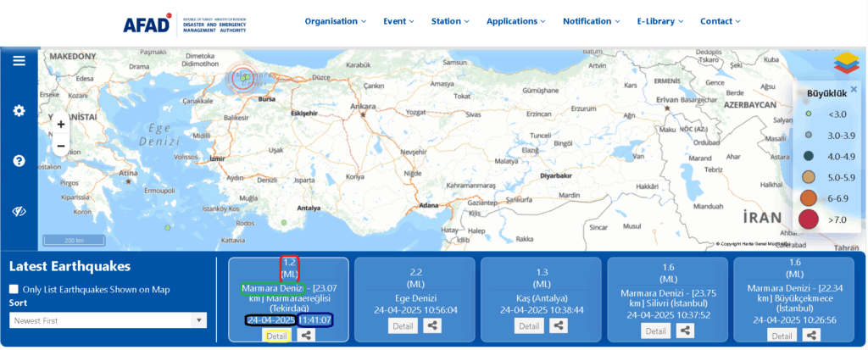Image resolution: width=868 pixels, height=350 pixels.
Task: Open the map settings gear icon
Action: pos(19,111)
